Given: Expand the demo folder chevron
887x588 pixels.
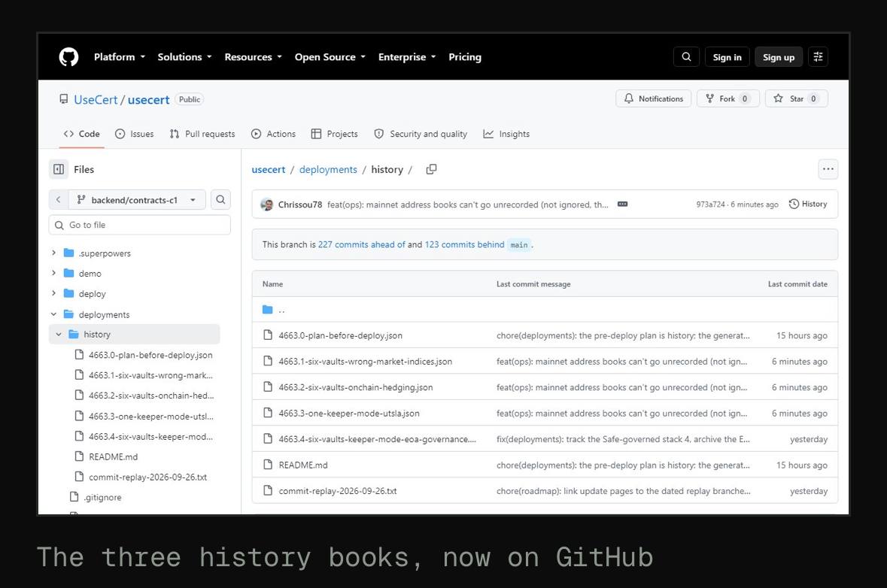Looking at the screenshot, I should tap(53, 273).
